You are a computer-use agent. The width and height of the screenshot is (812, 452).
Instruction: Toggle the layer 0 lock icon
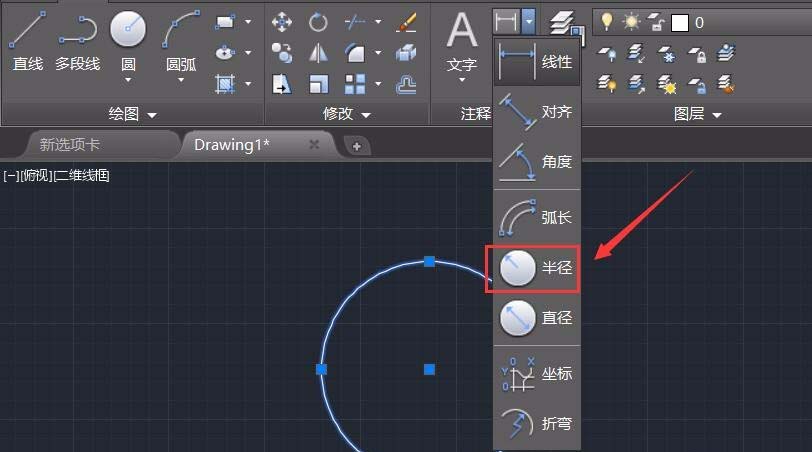click(656, 23)
